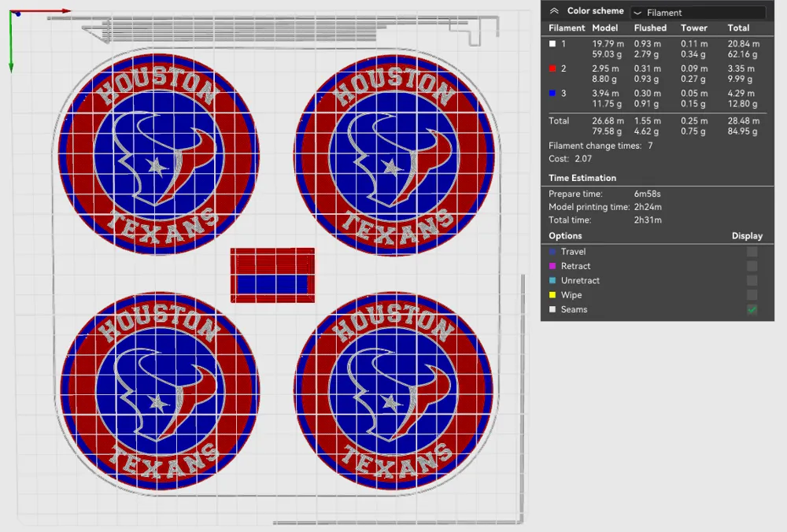Enable the Retract display checkbox
The height and width of the screenshot is (532, 787).
pos(751,266)
